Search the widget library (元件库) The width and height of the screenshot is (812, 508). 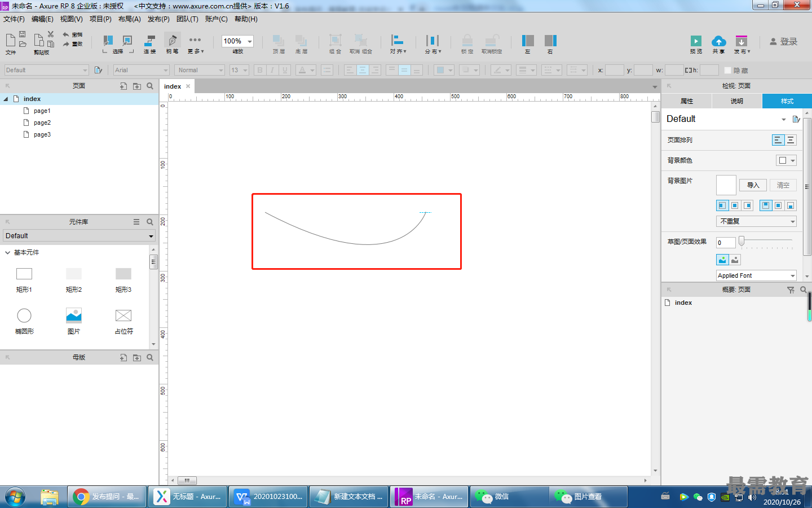click(150, 222)
